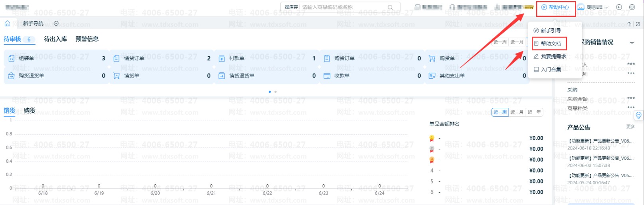Click the product code search input field

pos(343,7)
